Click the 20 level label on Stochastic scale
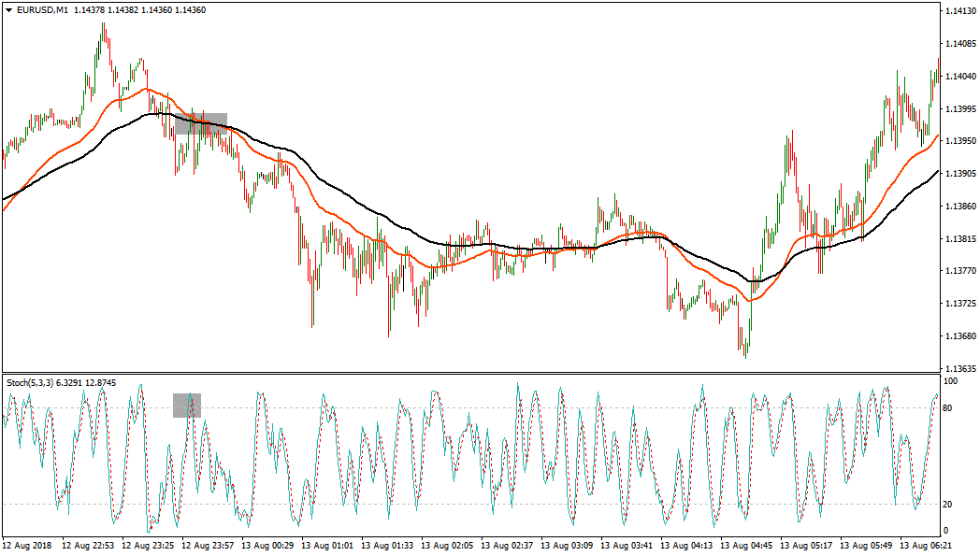The height and width of the screenshot is (556, 980). pyautogui.click(x=948, y=505)
